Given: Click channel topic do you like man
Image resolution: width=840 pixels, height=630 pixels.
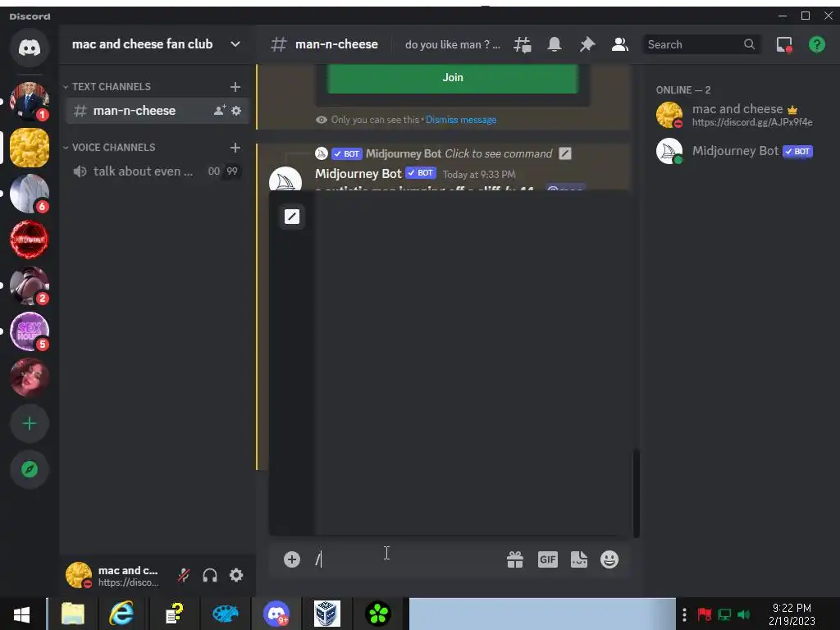Looking at the screenshot, I should tap(452, 44).
